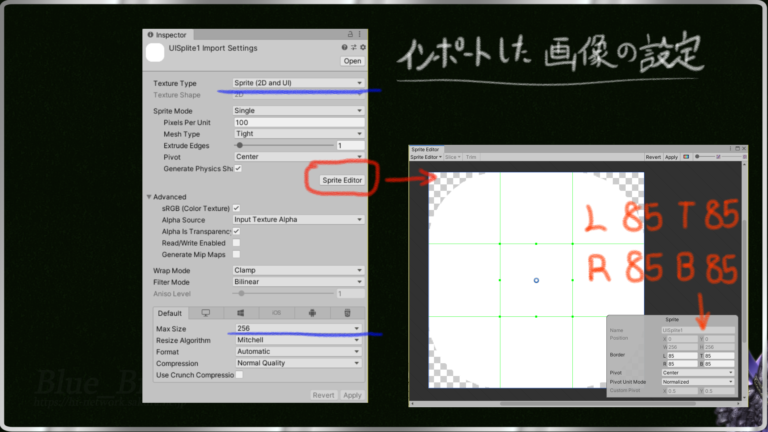Open the import settings gear menu
Screen dimensions: 768x432
[362, 47]
